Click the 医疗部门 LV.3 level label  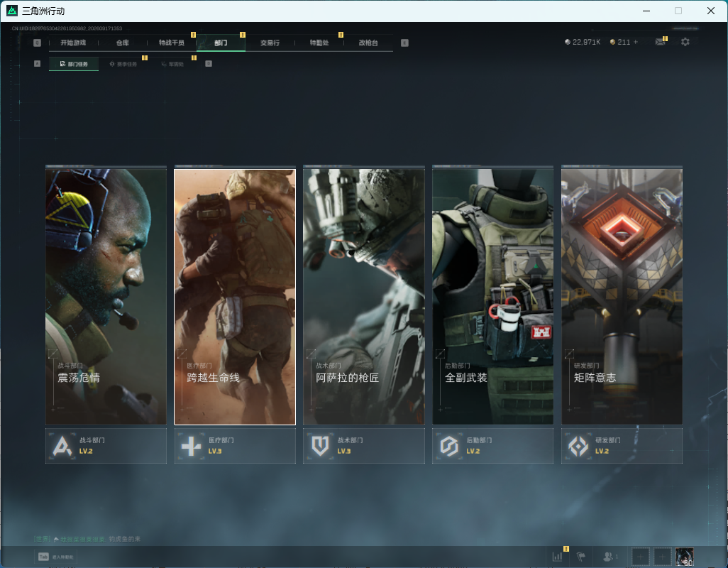pyautogui.click(x=215, y=451)
